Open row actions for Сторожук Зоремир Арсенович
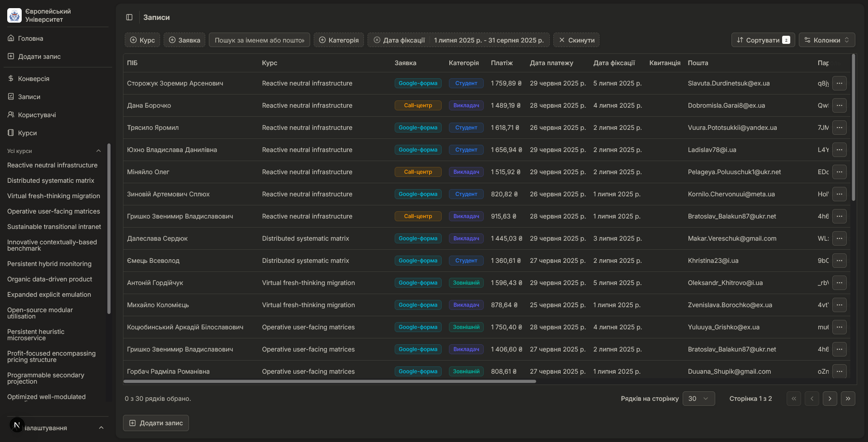The height and width of the screenshot is (442, 868). [x=839, y=83]
